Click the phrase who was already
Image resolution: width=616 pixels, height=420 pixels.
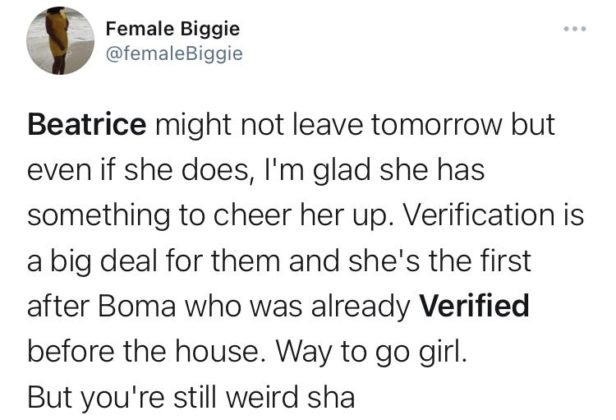point(297,307)
